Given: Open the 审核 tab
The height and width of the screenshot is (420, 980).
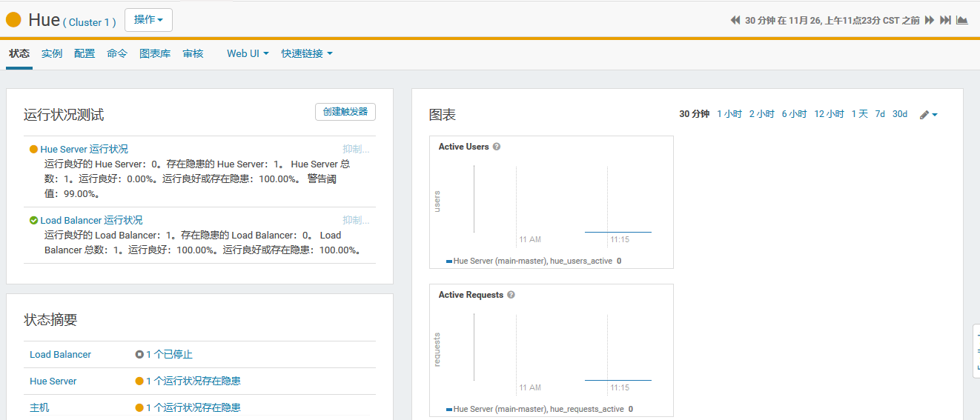Looking at the screenshot, I should click(193, 53).
